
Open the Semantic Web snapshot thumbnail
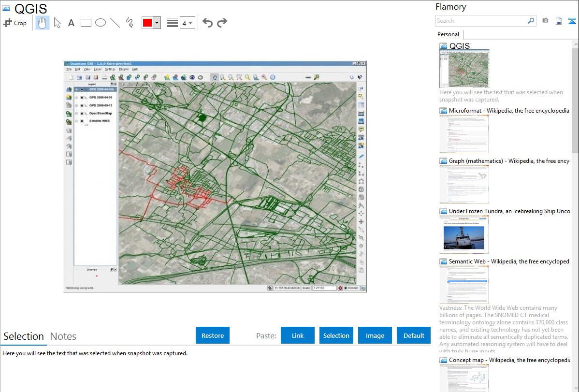pyautogui.click(x=464, y=285)
